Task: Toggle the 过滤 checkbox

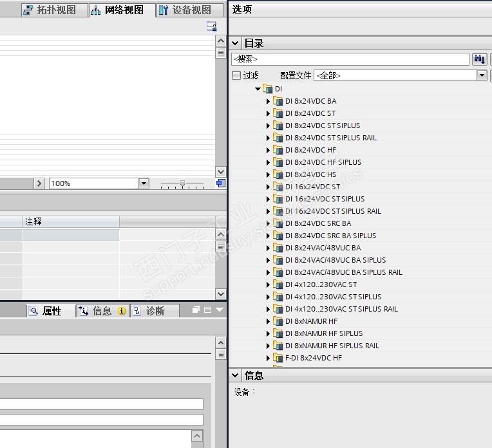Action: point(236,75)
